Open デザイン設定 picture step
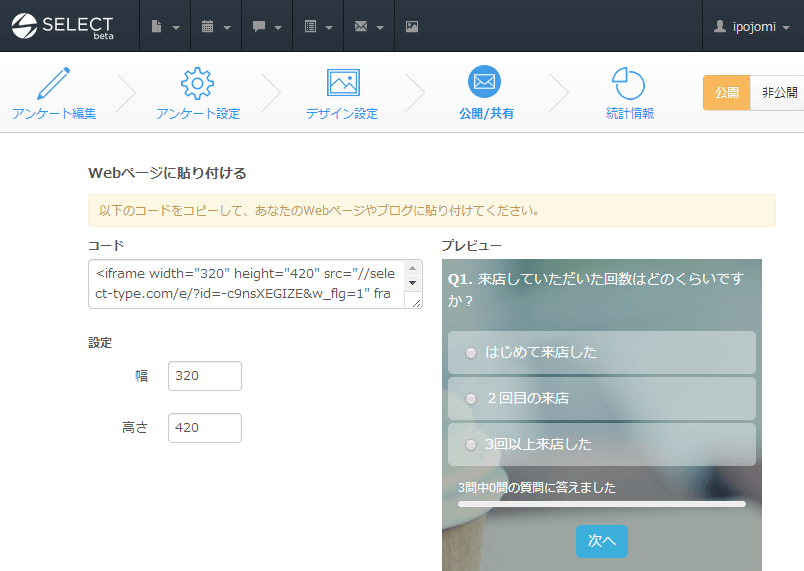Image resolution: width=804 pixels, height=571 pixels. point(342,93)
